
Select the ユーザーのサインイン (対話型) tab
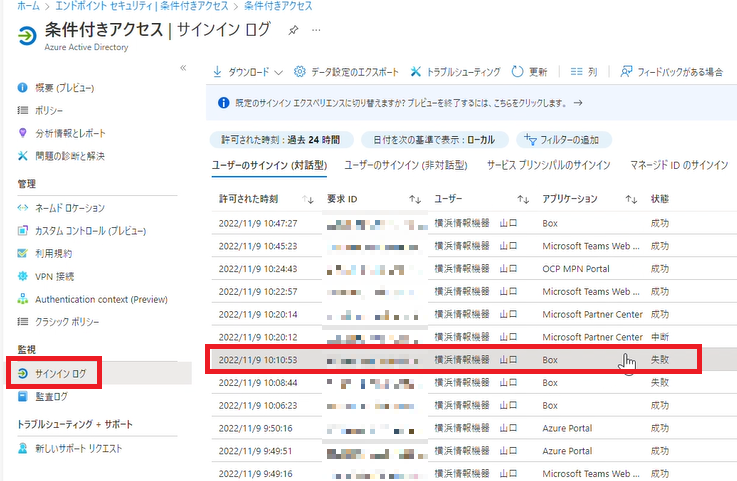point(269,165)
